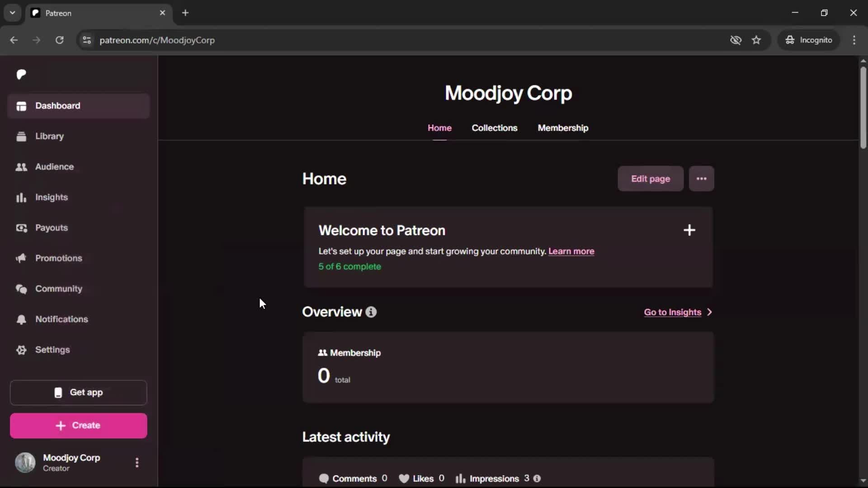Click the Moodjoy Corp page title
This screenshot has height=488, width=868.
[x=508, y=93]
